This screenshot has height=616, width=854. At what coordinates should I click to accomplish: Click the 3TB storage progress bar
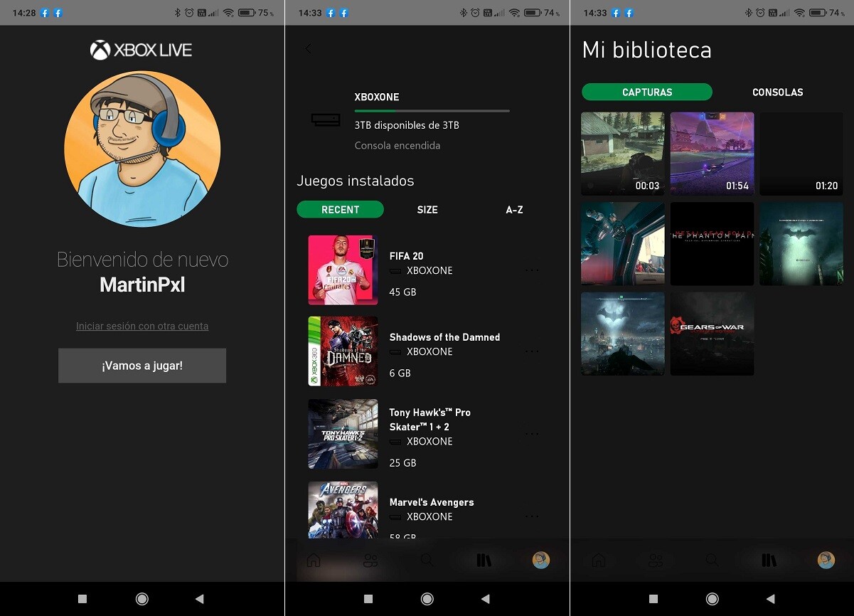tap(432, 111)
